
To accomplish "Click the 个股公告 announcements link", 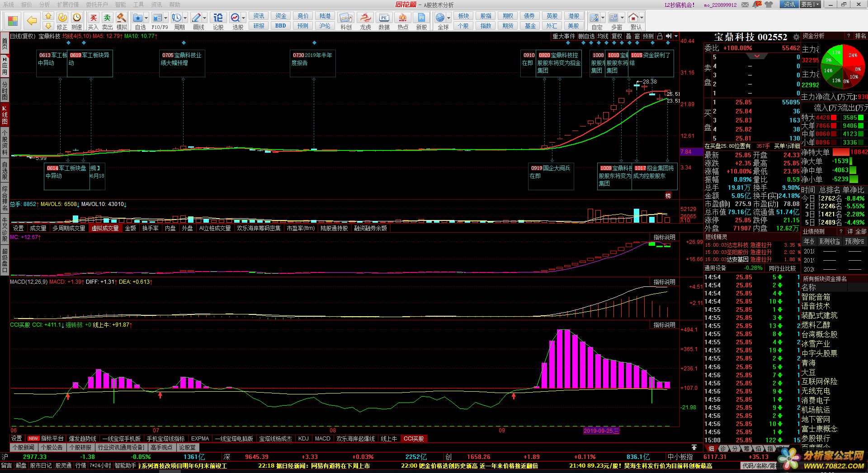I will pos(52,447).
